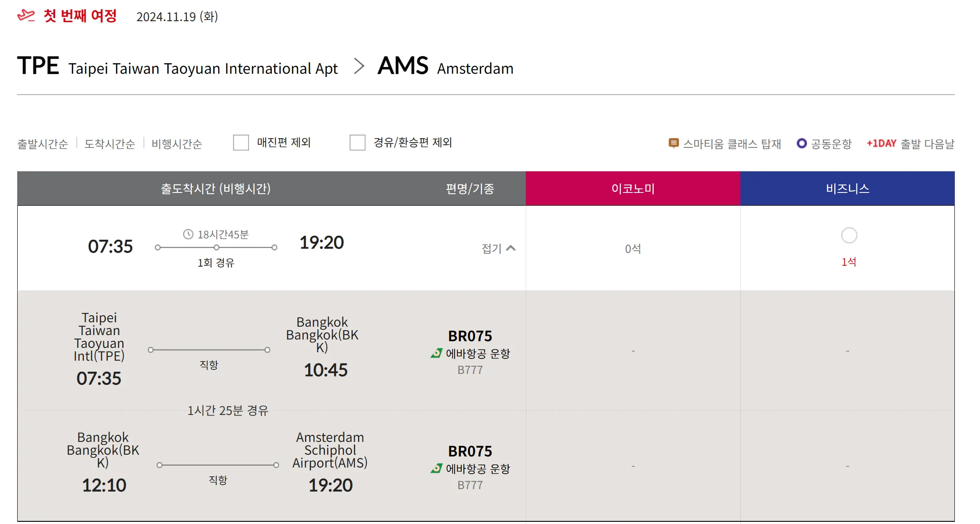Click the 비즈니스 column header
Image resolution: width=980 pixels, height=524 pixels.
pos(847,188)
